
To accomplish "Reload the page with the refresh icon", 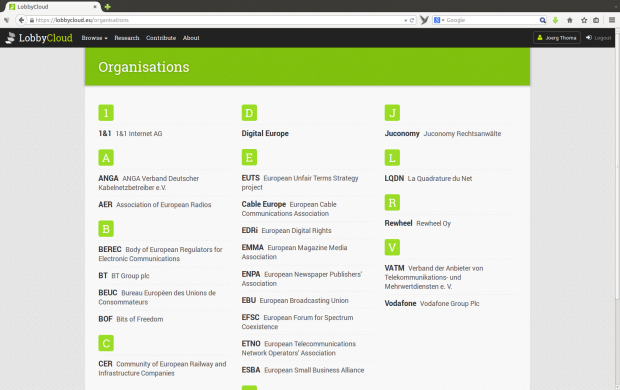I will 412,20.
